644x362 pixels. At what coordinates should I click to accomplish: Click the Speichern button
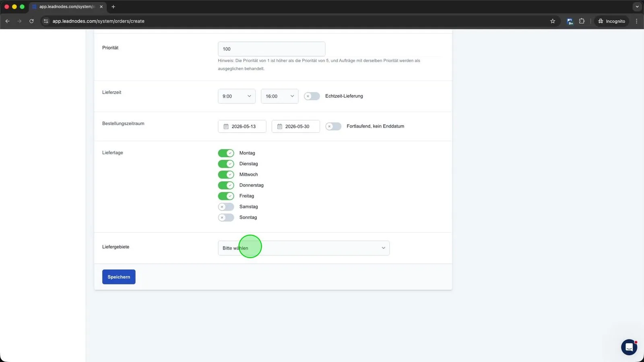tap(119, 277)
